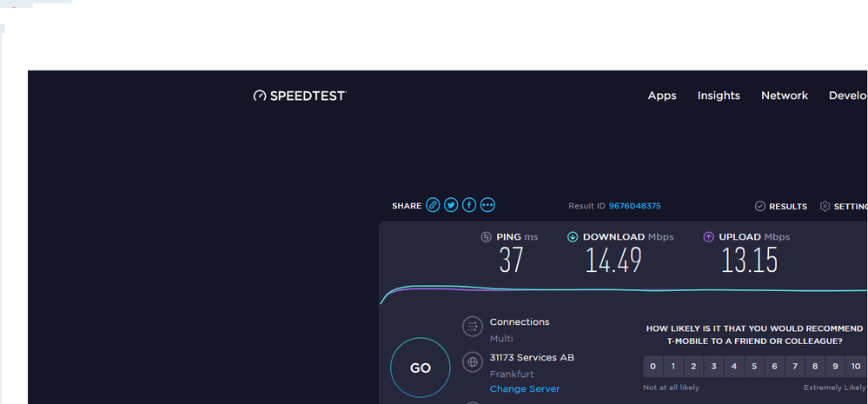Rate recommendation 1
Image resolution: width=868 pixels, height=404 pixels.
673,367
